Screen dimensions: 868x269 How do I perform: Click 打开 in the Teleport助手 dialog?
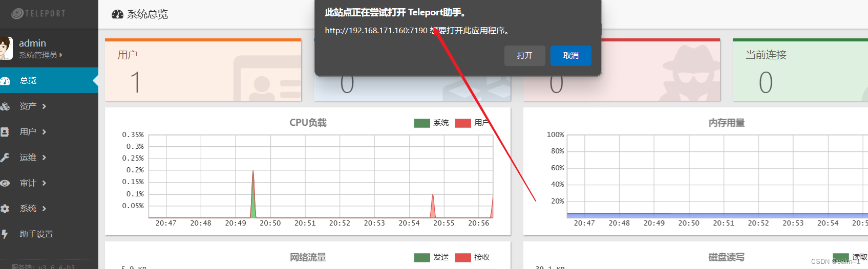tap(524, 56)
